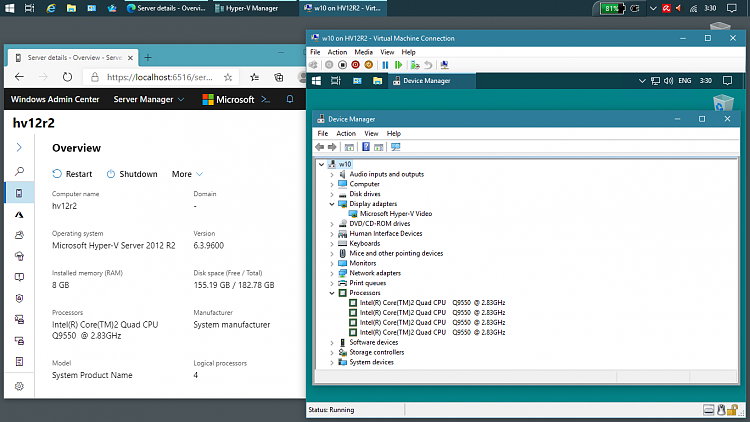Pause the virtual machine with the blue pause icon
Viewport: 750px width, 422px height.
(385, 65)
